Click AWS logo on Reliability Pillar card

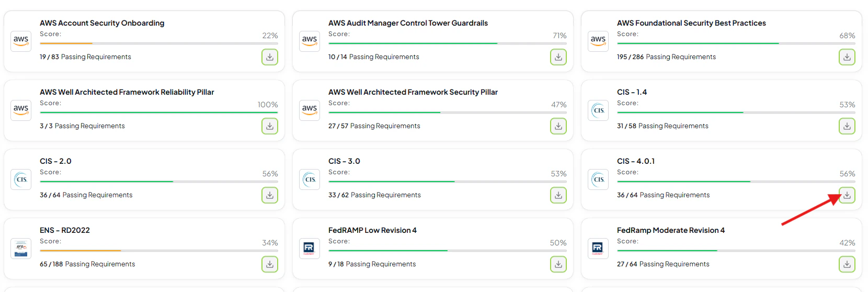pyautogui.click(x=21, y=110)
